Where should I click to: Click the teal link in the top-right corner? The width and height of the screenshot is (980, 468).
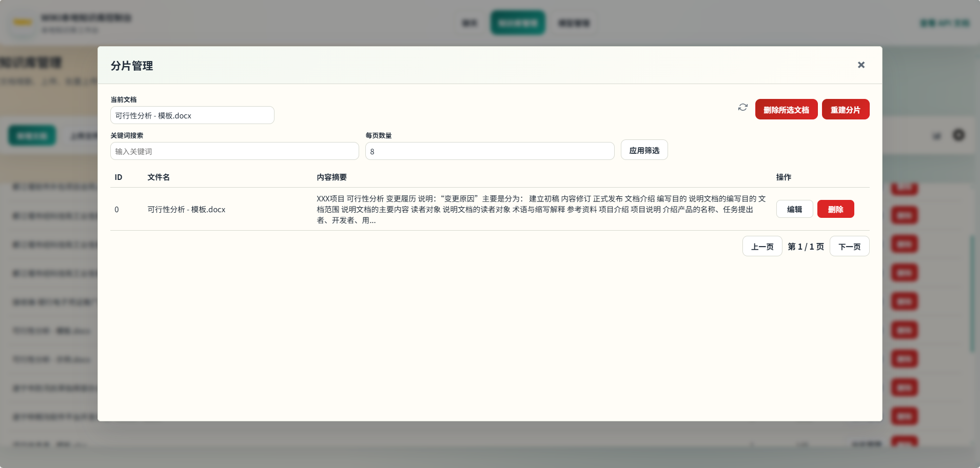(946, 23)
